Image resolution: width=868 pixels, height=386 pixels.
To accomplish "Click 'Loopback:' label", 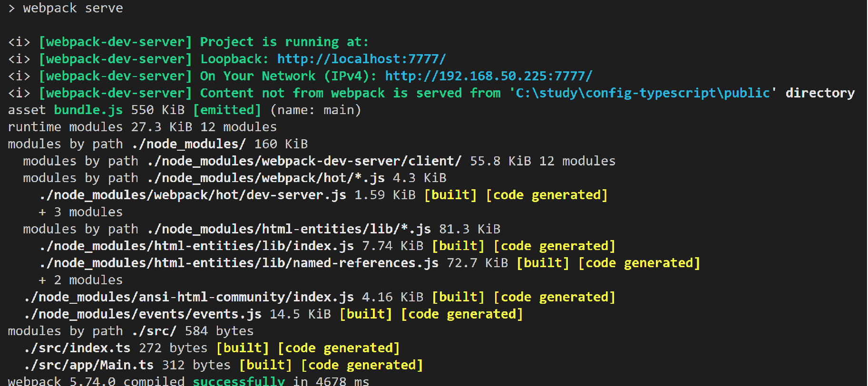I will pos(234,59).
